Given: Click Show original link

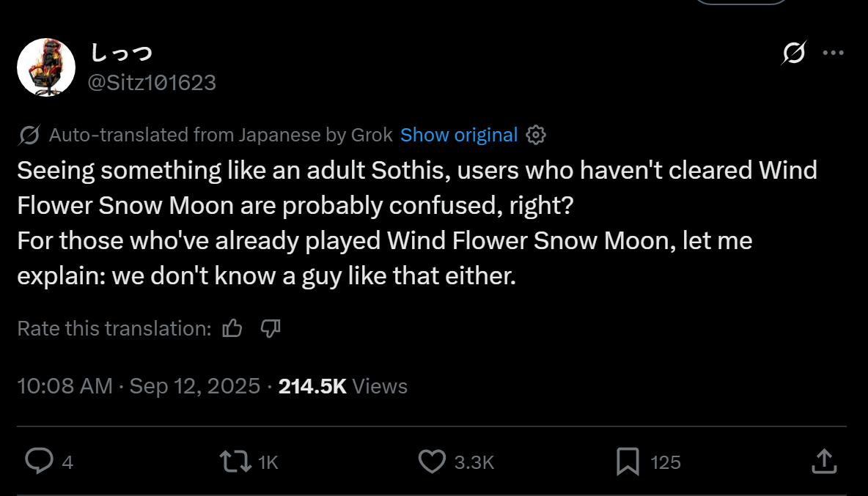Looking at the screenshot, I should pos(459,135).
